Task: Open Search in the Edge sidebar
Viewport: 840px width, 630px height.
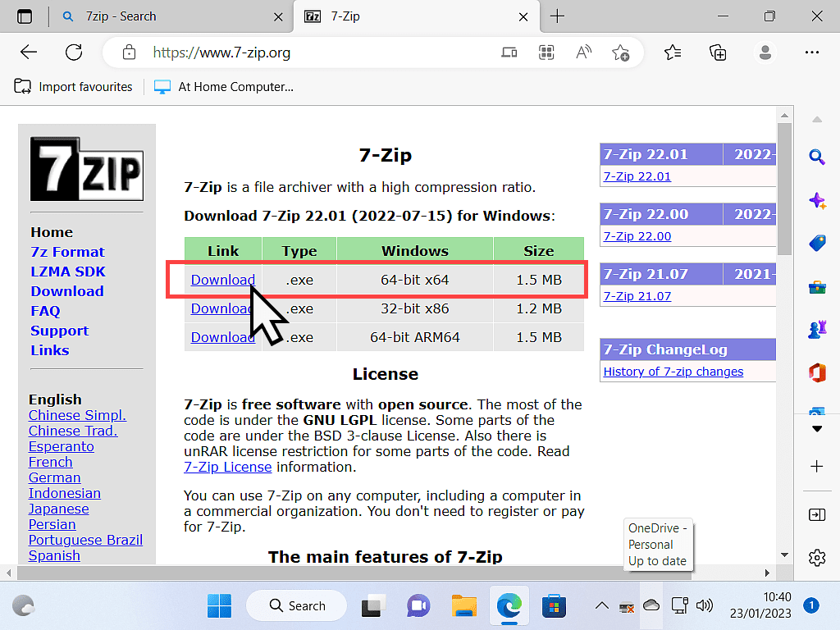Action: click(x=817, y=157)
